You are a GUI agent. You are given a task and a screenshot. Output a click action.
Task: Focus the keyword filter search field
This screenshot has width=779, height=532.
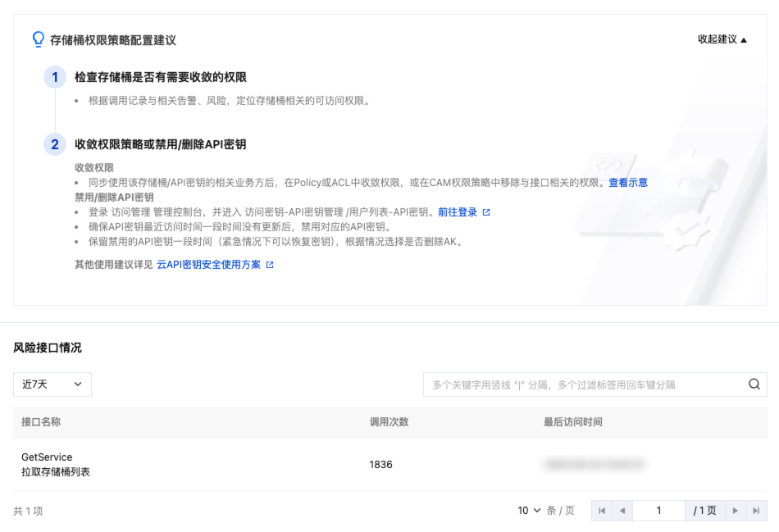582,384
